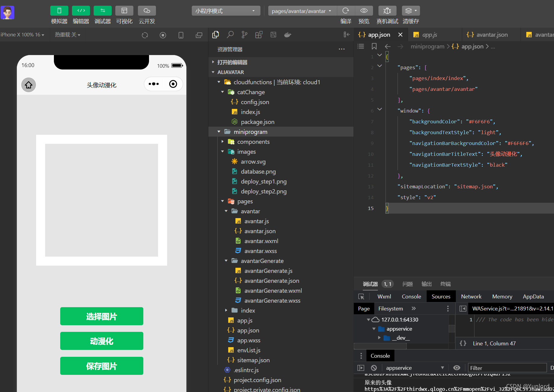Navigate back with the editor arrow
The width and height of the screenshot is (554, 392).
pyautogui.click(x=388, y=46)
